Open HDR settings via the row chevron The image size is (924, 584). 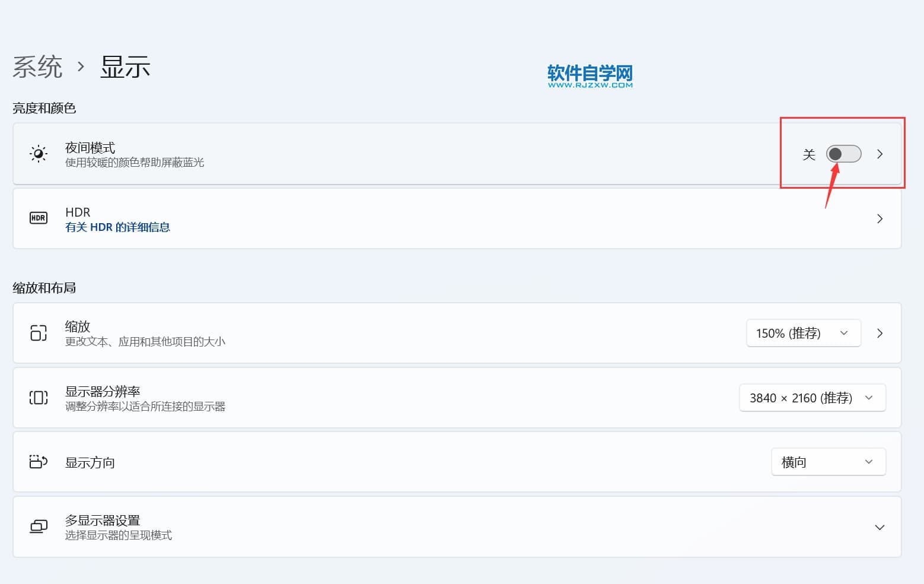click(880, 218)
